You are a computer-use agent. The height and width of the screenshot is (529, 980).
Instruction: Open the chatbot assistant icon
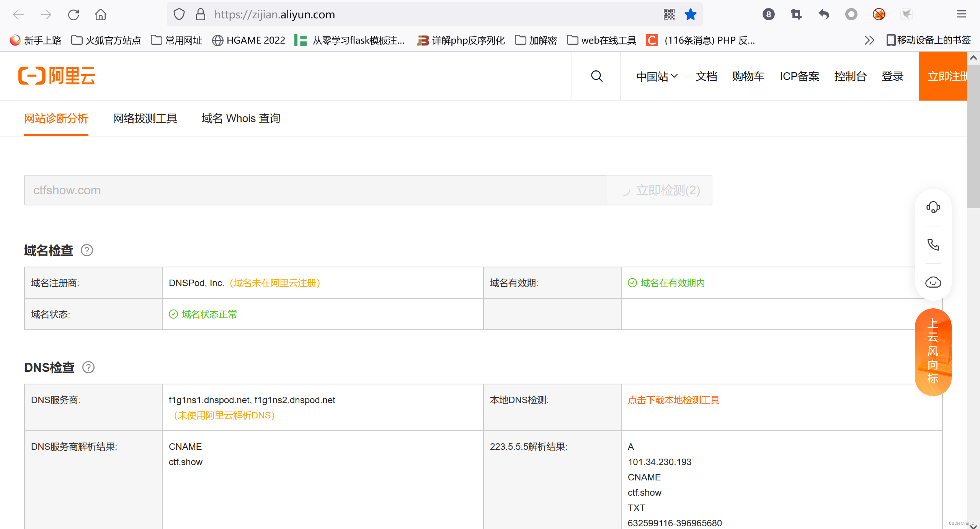click(933, 282)
